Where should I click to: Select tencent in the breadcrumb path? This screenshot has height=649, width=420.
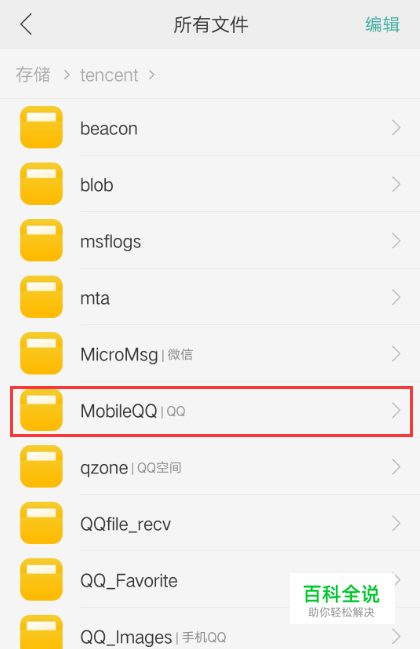[x=109, y=75]
